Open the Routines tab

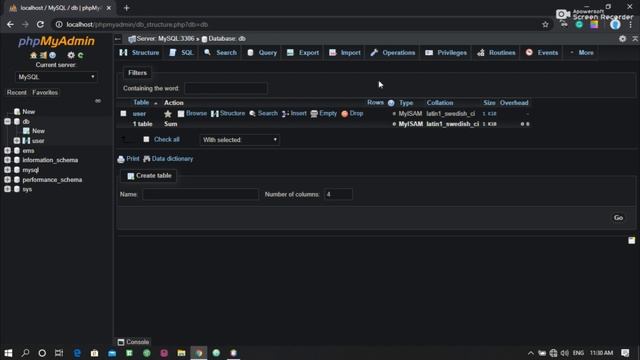[496, 53]
